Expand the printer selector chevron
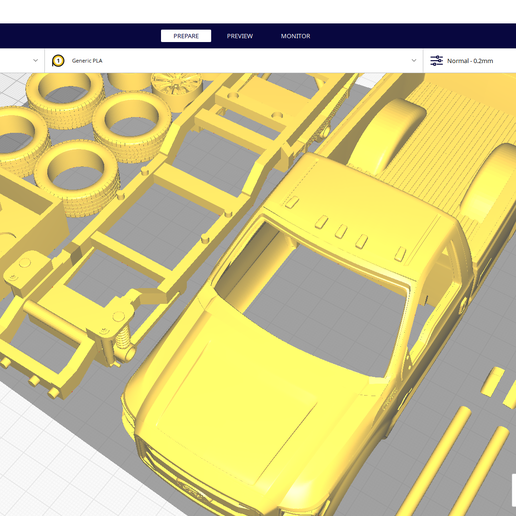 [x=35, y=61]
